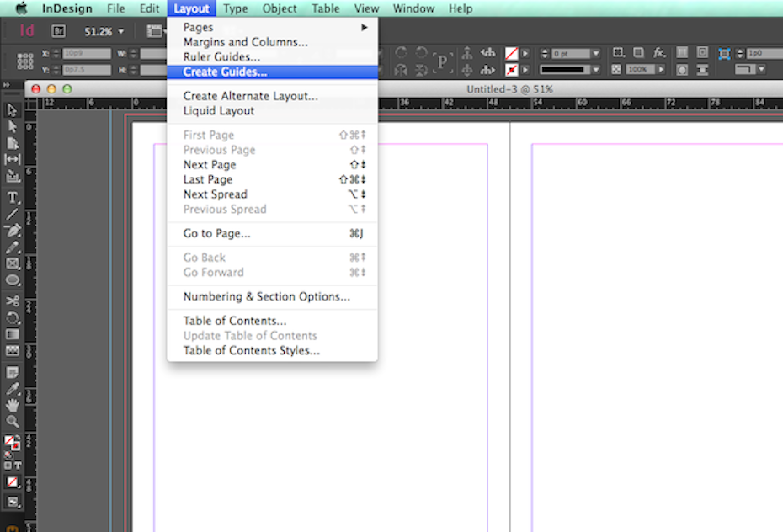Select Numbering & Section Options...
783x532 pixels.
[266, 296]
